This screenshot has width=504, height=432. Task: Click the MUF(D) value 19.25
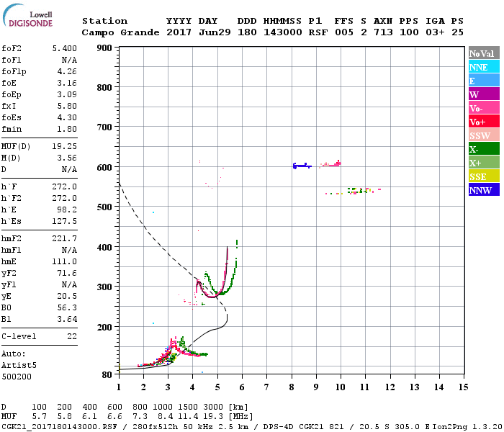pos(65,147)
